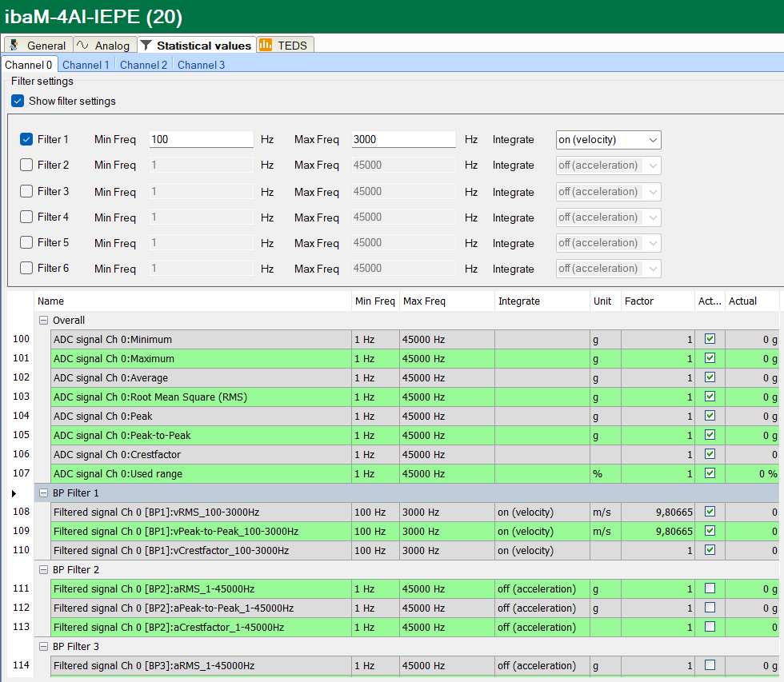Click the Filter 1 Max Freq input field
Image resolution: width=784 pixels, height=682 pixels.
[403, 139]
